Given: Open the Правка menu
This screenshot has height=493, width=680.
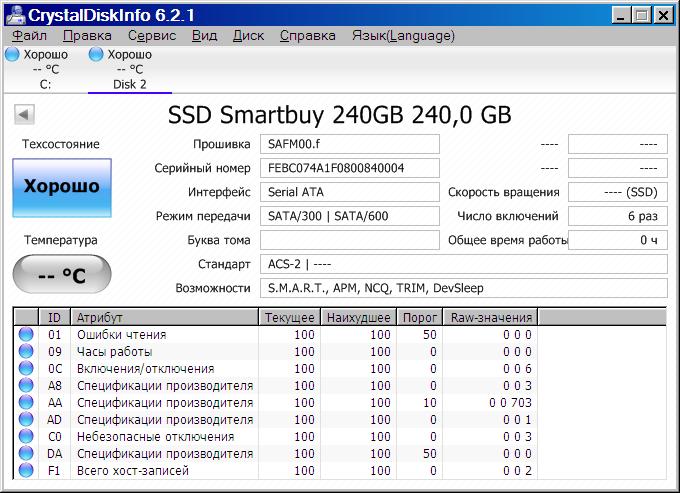Looking at the screenshot, I should point(87,36).
